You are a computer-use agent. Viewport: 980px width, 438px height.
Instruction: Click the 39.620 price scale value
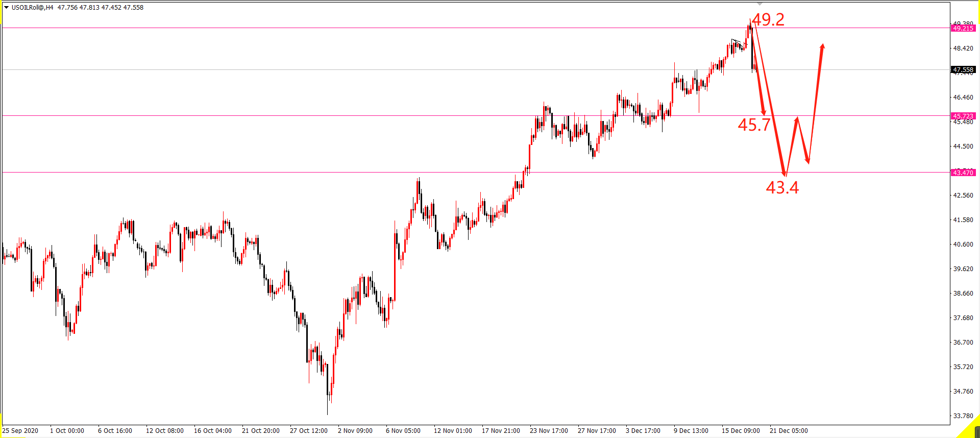tap(963, 269)
